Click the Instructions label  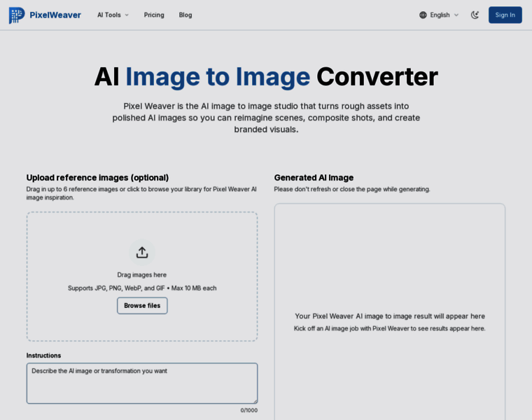pos(44,356)
